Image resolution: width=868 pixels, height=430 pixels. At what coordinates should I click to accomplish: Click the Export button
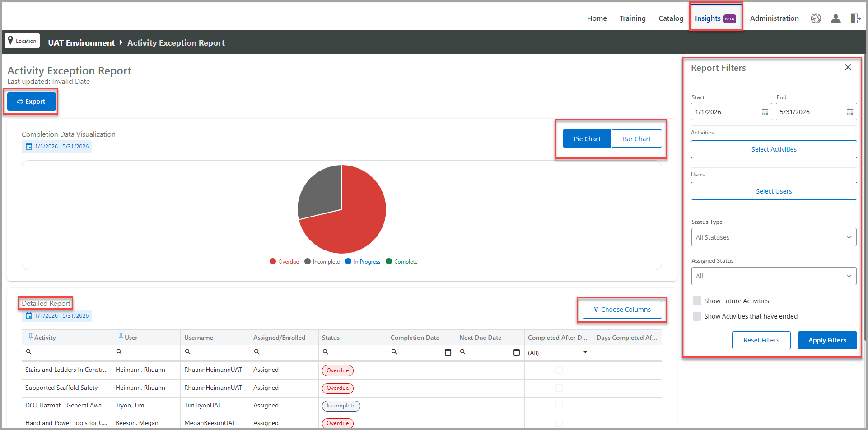pos(32,102)
